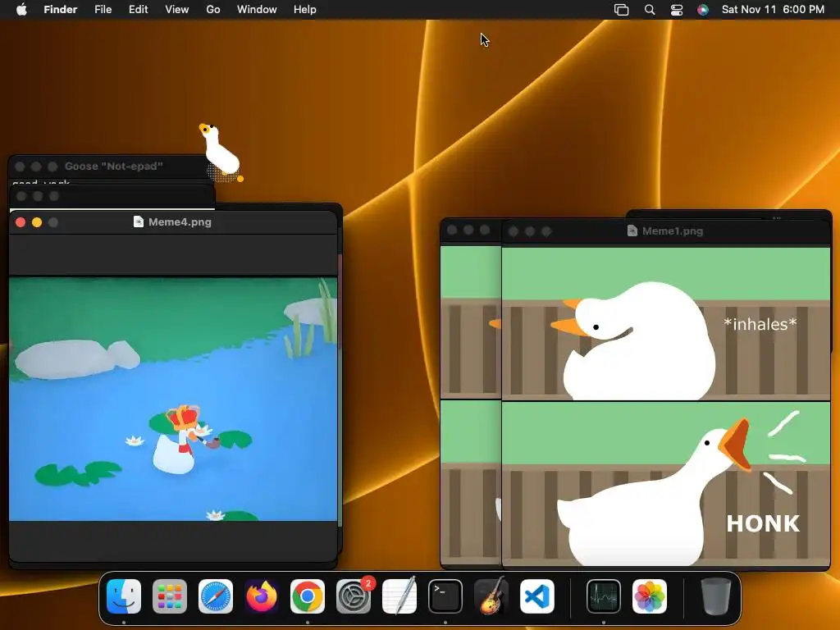Click the date and time in menu bar
The height and width of the screenshot is (630, 840).
point(773,10)
